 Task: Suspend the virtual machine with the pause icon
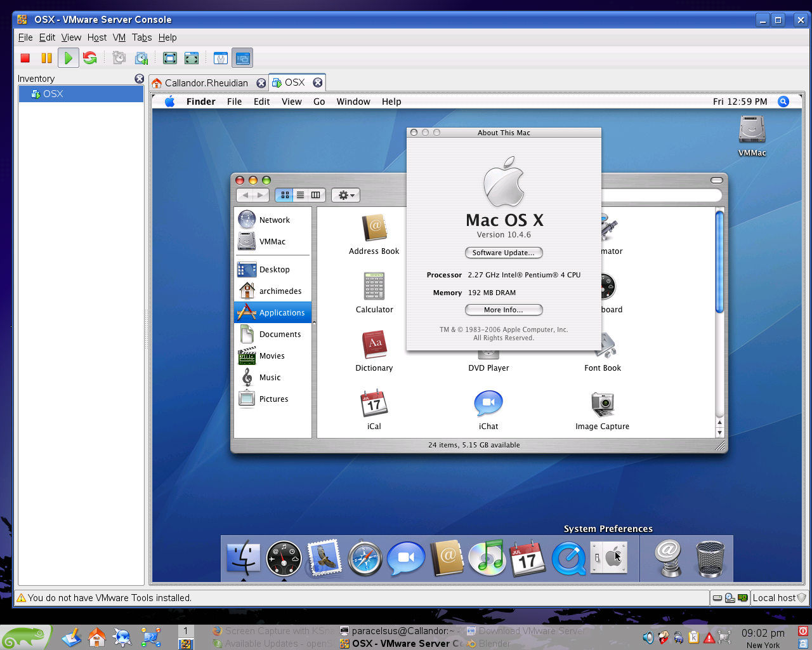47,58
